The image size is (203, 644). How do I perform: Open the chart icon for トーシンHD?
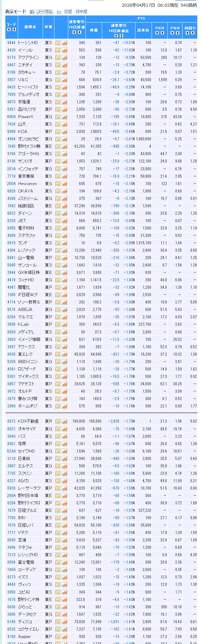[x=65, y=43]
